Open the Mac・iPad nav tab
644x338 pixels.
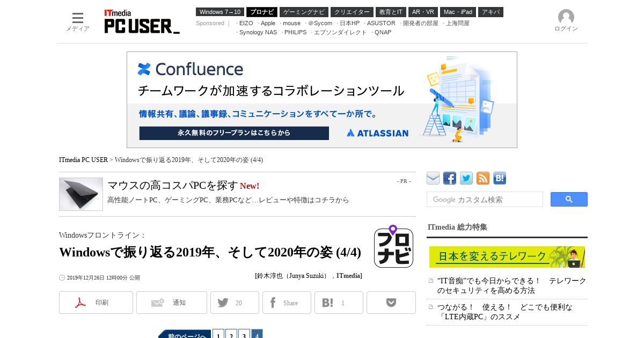pos(458,12)
